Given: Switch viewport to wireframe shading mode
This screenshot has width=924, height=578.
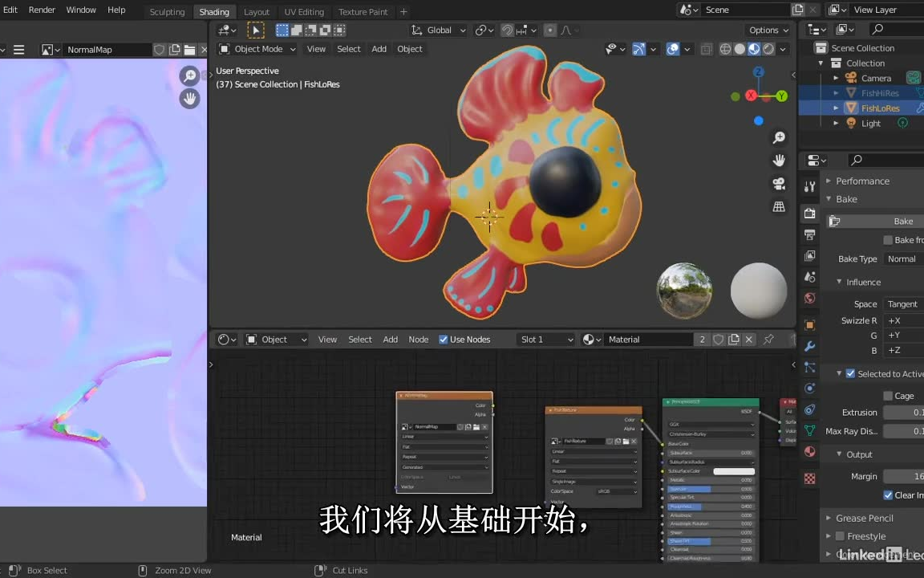Looking at the screenshot, I should 725,49.
